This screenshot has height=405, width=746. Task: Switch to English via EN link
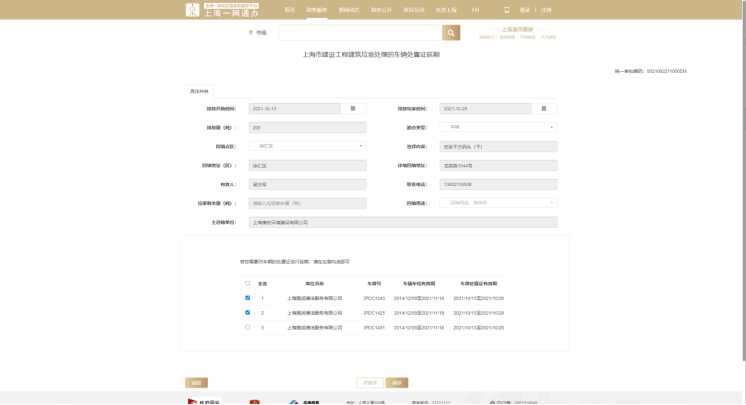[475, 10]
